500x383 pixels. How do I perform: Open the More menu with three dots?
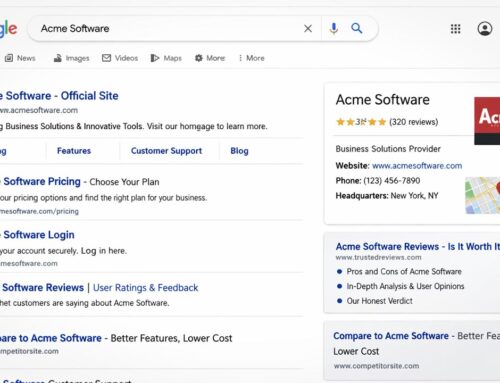pos(251,58)
